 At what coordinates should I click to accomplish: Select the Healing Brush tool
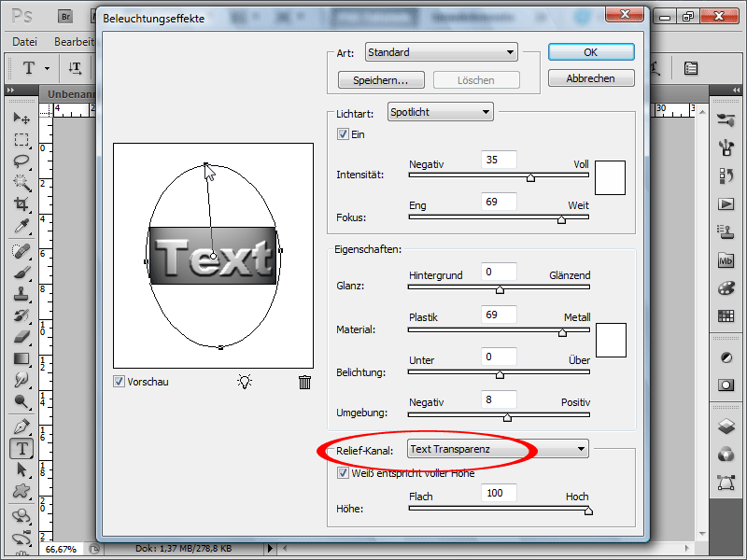click(x=21, y=251)
